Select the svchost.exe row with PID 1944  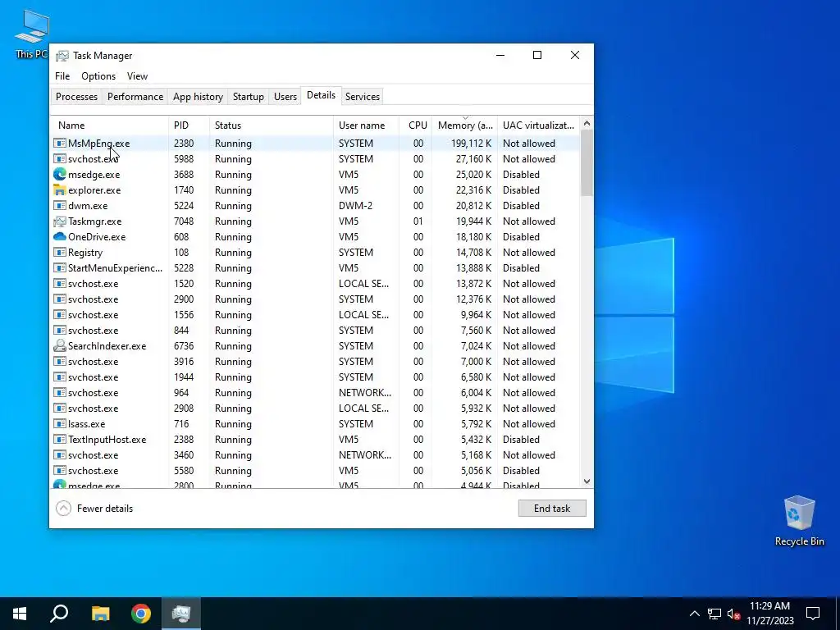[x=316, y=377]
